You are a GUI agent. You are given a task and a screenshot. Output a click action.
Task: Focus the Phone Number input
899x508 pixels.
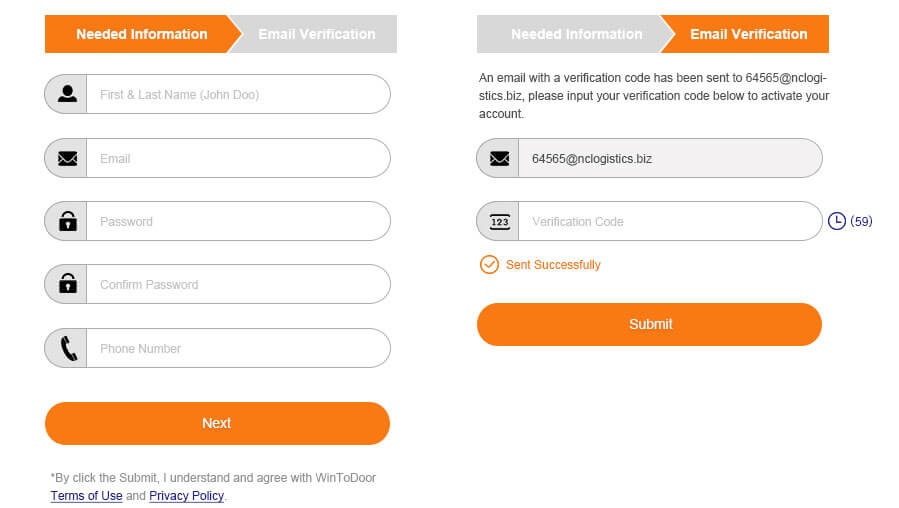236,348
